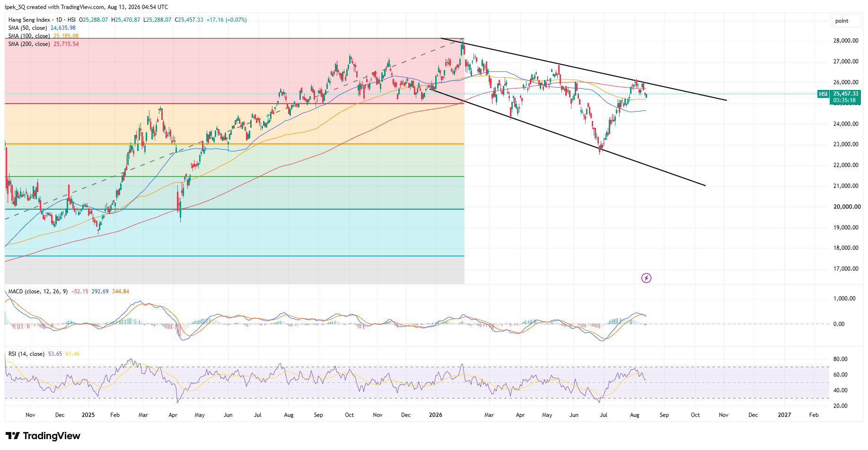
Task: Select the 'SMA (200, close)' indicator label
Action: coord(29,44)
